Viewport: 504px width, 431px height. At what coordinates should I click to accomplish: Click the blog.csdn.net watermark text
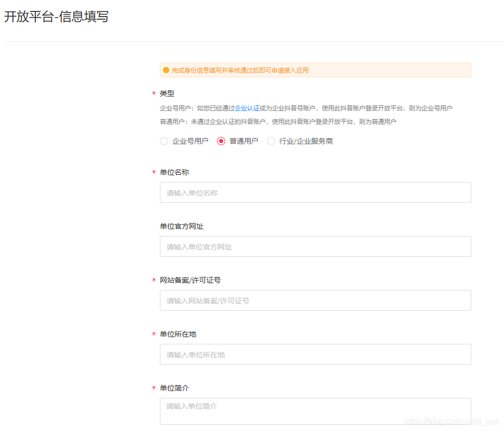click(451, 422)
